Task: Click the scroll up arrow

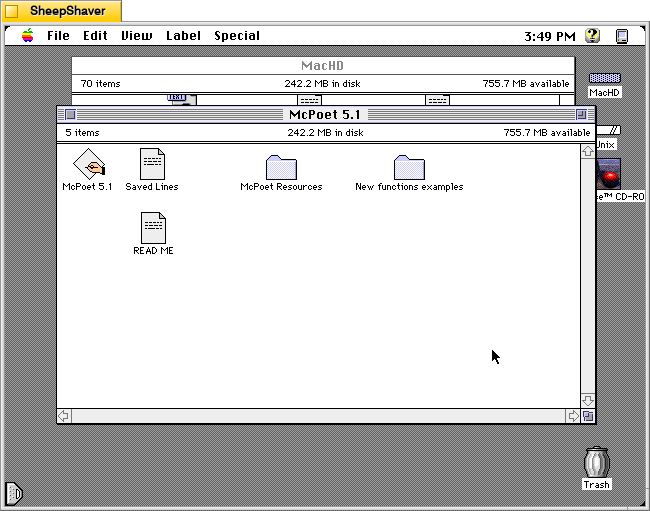Action: tap(588, 151)
